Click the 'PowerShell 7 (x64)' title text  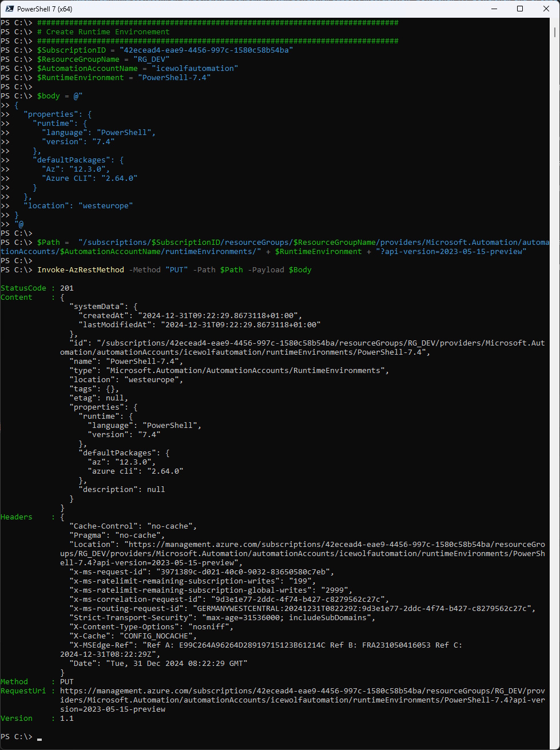coord(45,9)
